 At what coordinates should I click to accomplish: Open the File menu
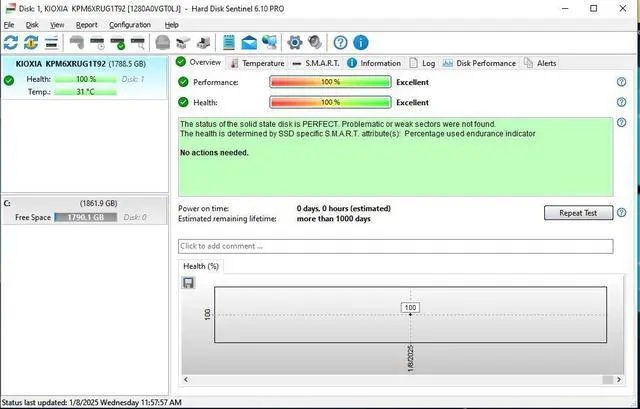point(9,25)
